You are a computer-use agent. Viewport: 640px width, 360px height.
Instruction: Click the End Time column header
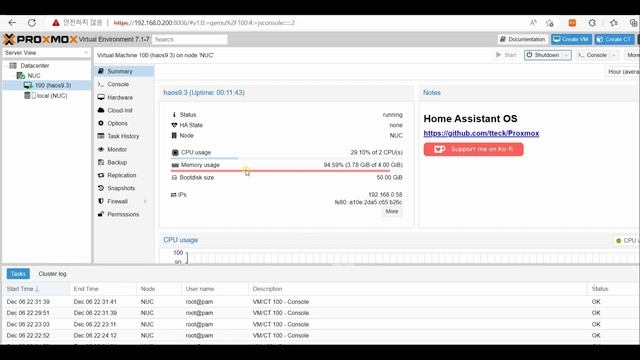[103, 289]
